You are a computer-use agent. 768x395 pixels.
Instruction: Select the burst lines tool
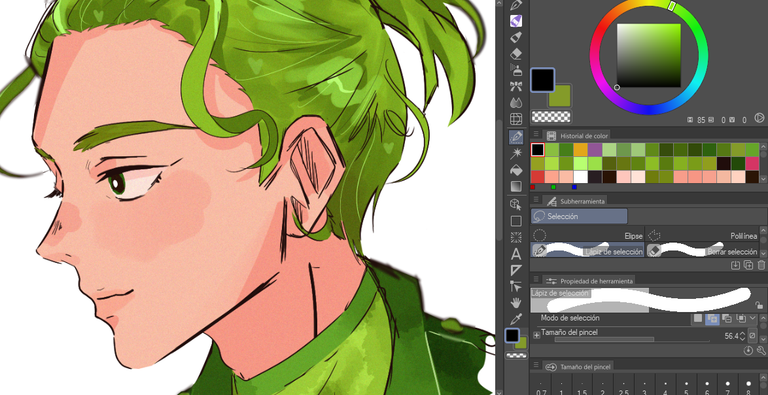[516, 237]
